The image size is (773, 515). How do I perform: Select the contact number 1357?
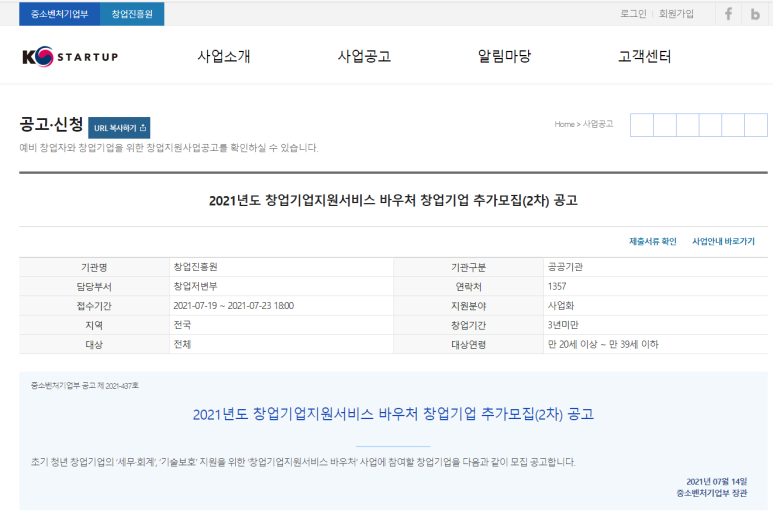coord(557,286)
